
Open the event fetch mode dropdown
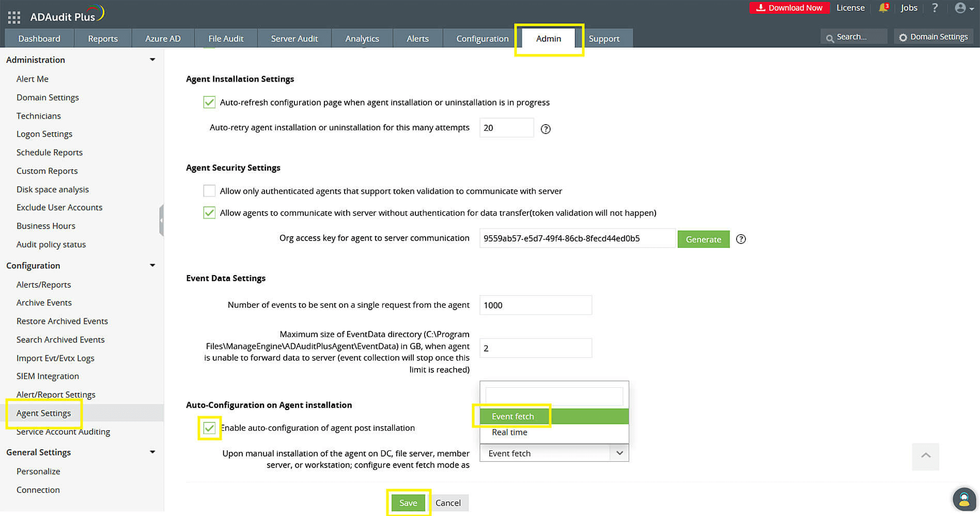click(x=619, y=453)
